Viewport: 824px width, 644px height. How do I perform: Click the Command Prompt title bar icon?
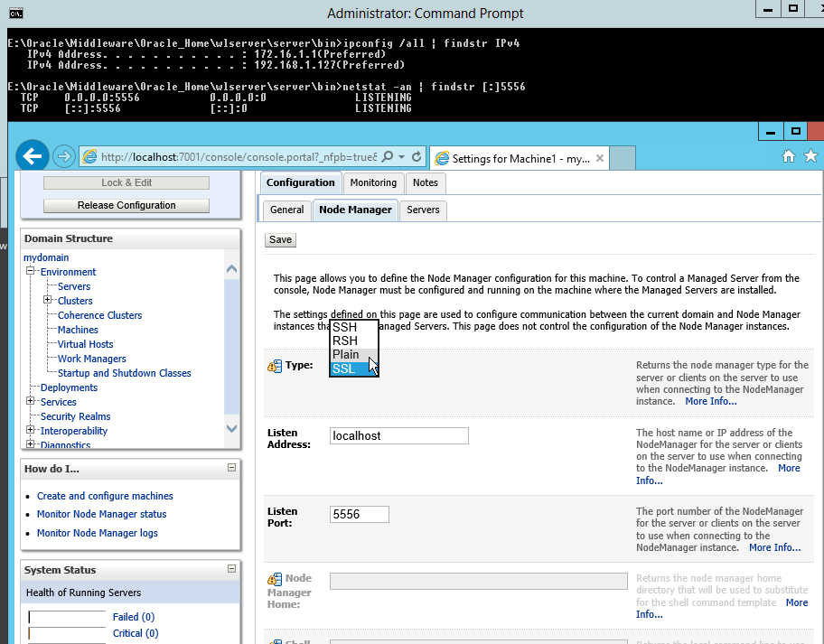(x=16, y=14)
